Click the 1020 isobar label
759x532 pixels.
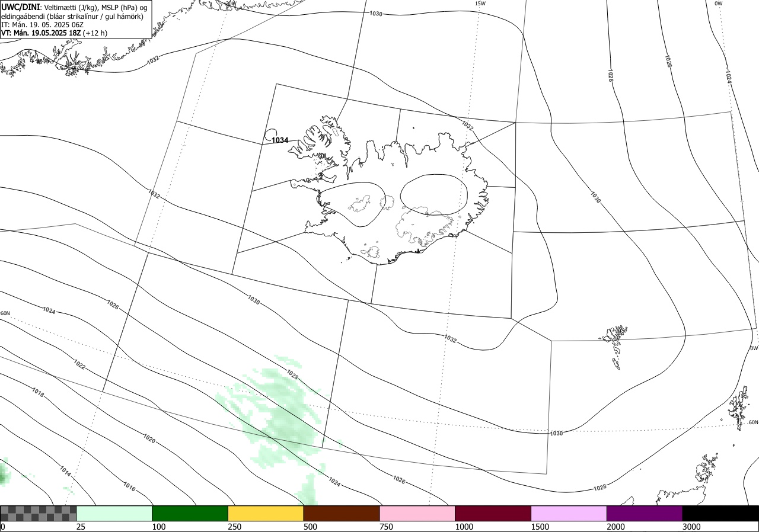[x=149, y=439]
